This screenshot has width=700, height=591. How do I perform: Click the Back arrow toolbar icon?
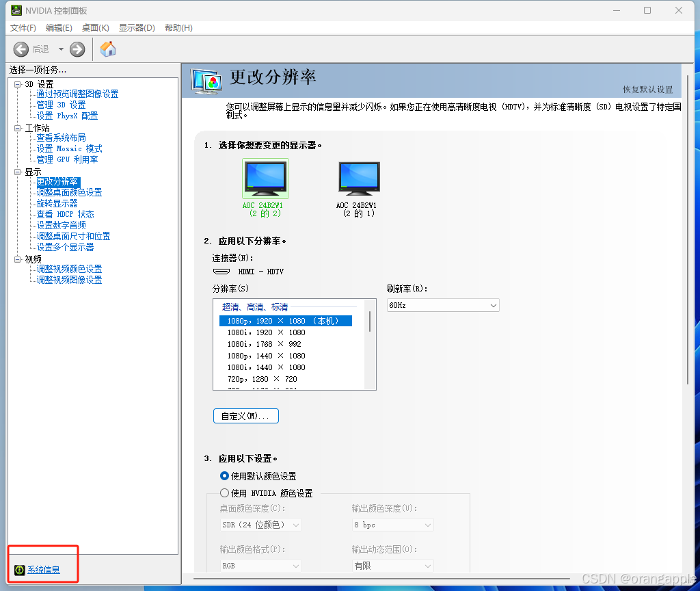click(x=21, y=49)
